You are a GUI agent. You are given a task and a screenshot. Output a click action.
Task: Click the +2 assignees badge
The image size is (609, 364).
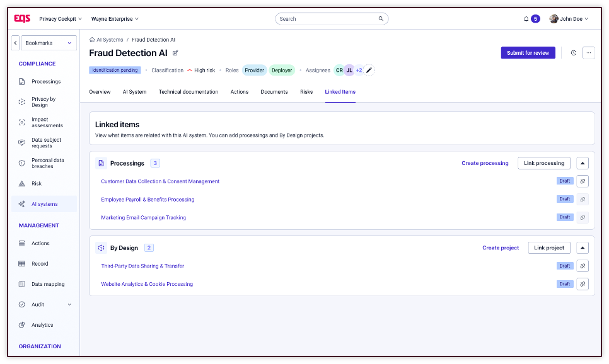(x=359, y=71)
